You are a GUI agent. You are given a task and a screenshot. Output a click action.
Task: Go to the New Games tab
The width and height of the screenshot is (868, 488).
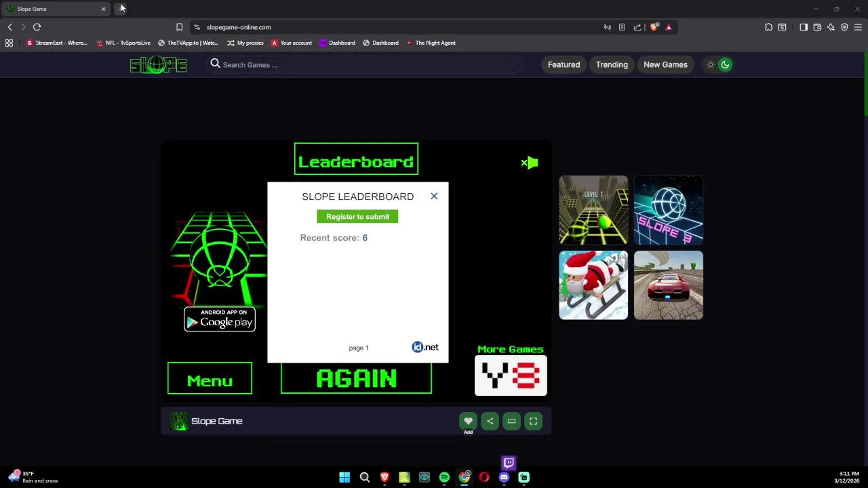[x=665, y=64]
